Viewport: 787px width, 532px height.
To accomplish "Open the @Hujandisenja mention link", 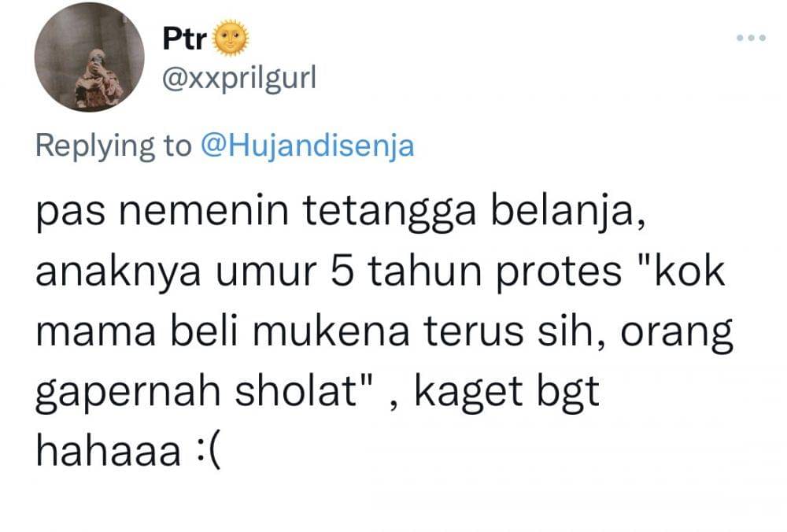I will click(308, 146).
